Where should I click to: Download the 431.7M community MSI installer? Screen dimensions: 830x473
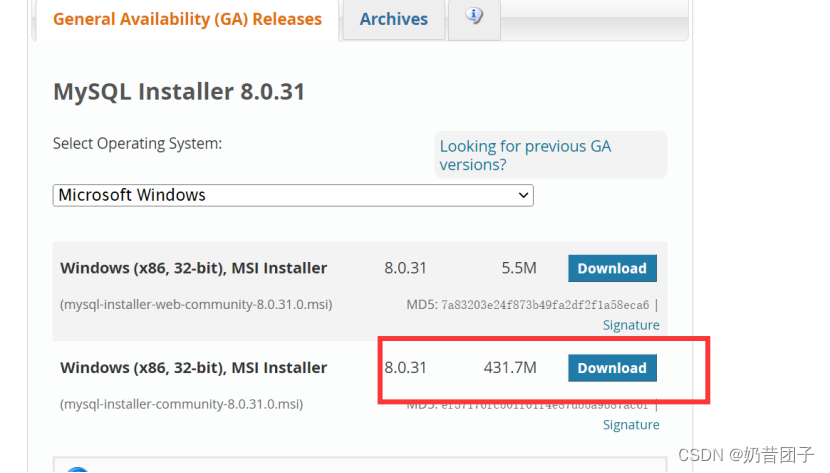612,368
